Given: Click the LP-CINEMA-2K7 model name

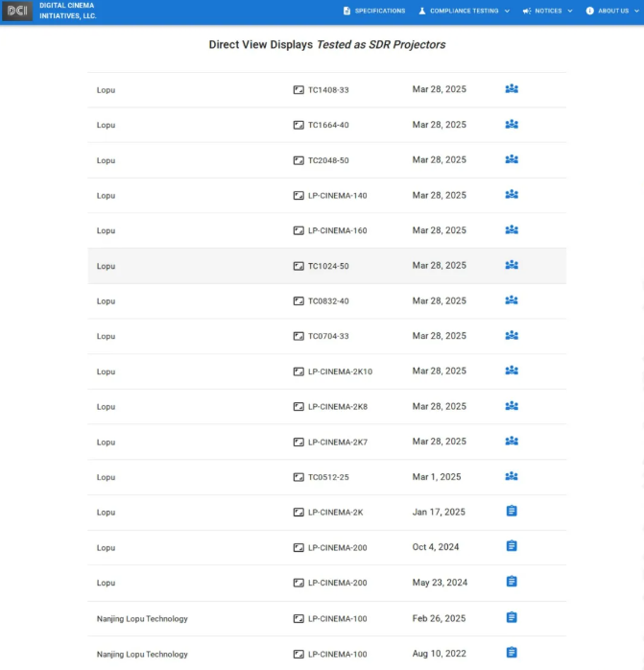Looking at the screenshot, I should 338,443.
